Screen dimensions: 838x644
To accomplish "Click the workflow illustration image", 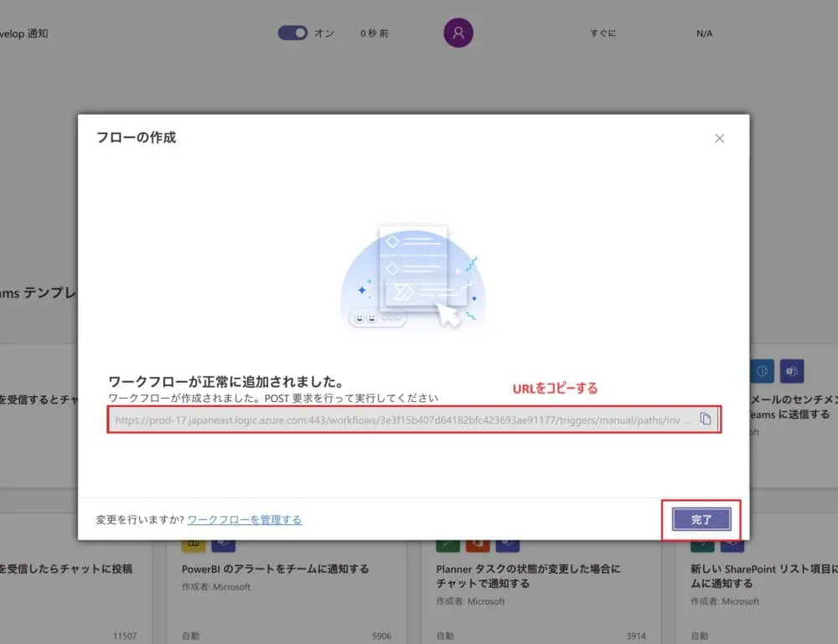I will [412, 278].
